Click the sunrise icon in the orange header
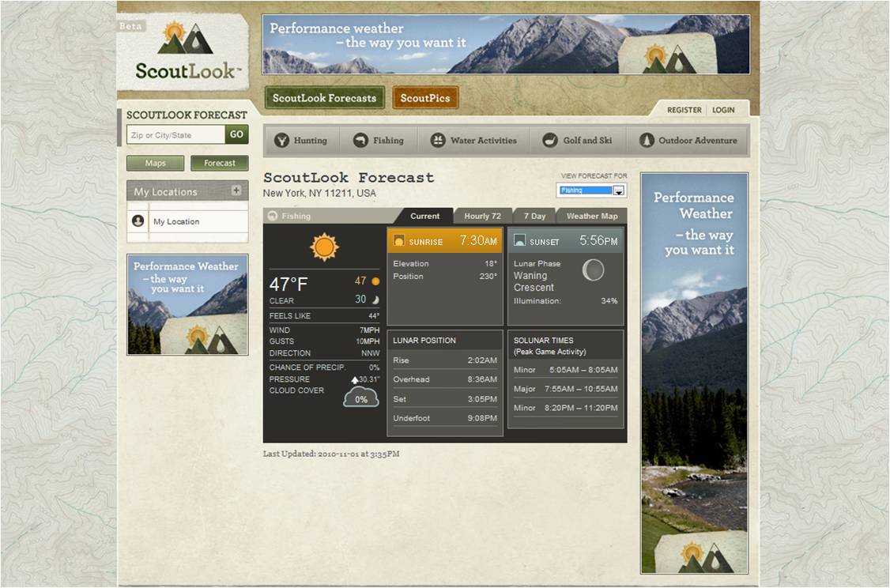The height and width of the screenshot is (588, 890). tap(399, 241)
